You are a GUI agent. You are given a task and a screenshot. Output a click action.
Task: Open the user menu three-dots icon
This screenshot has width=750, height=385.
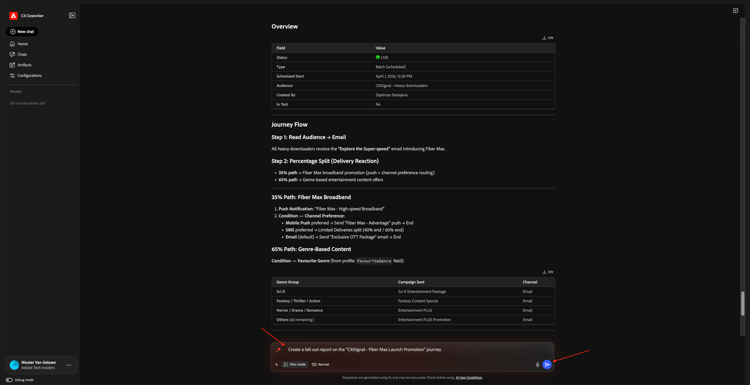(69, 365)
